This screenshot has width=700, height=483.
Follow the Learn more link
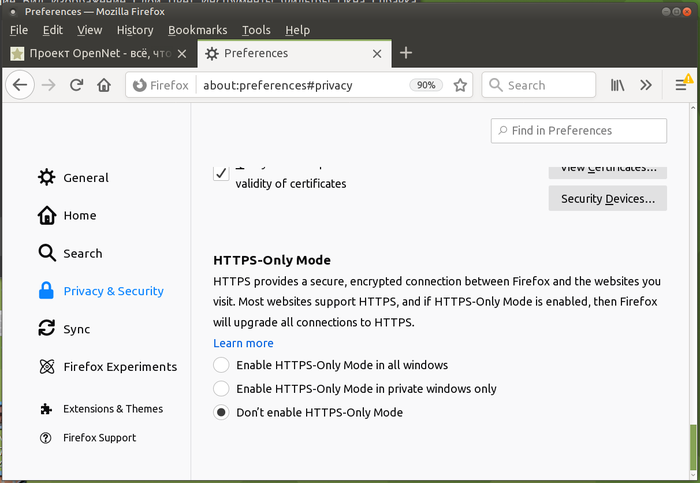[x=243, y=343]
